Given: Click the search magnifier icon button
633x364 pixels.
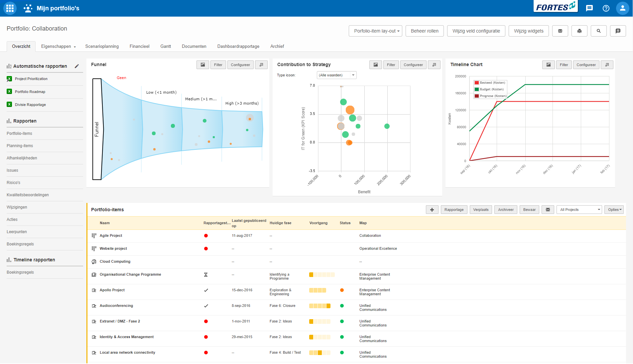Looking at the screenshot, I should (598, 31).
